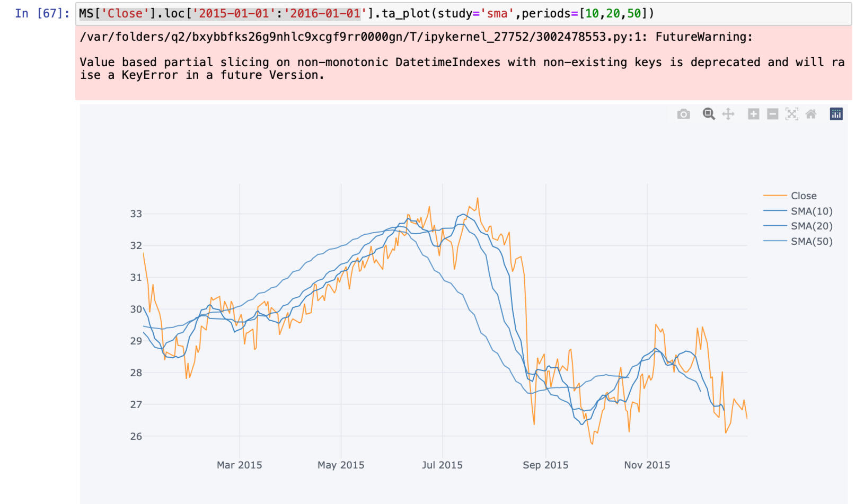Click the 33 y-axis tick label
The image size is (855, 504).
pos(136,214)
